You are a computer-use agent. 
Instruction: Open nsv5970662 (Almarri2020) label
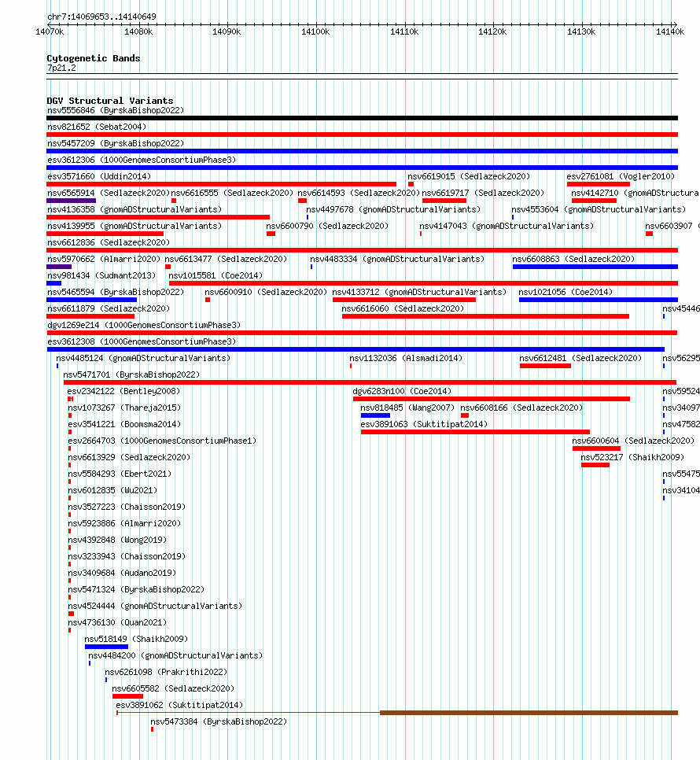point(104,259)
